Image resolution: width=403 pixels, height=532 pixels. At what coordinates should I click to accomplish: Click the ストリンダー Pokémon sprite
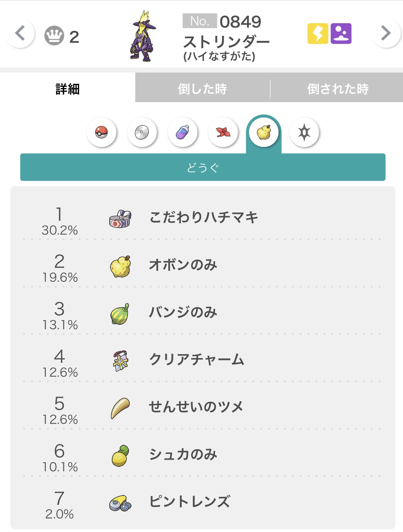(143, 36)
